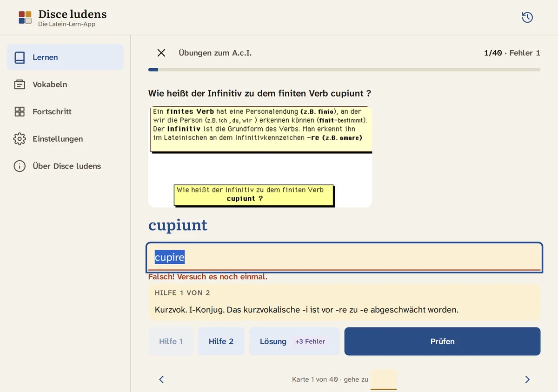The image size is (558, 392).
Task: Click the Über Disce ludens info icon
Action: point(20,166)
